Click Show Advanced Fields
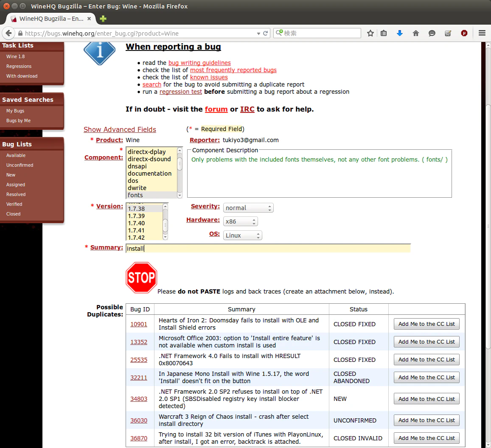This screenshot has height=448, width=491. pyautogui.click(x=120, y=129)
